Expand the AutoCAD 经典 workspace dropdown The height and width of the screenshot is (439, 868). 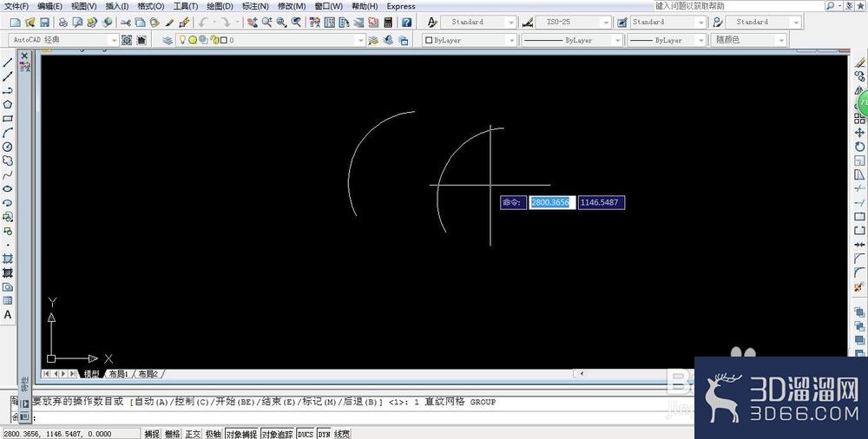pyautogui.click(x=64, y=40)
